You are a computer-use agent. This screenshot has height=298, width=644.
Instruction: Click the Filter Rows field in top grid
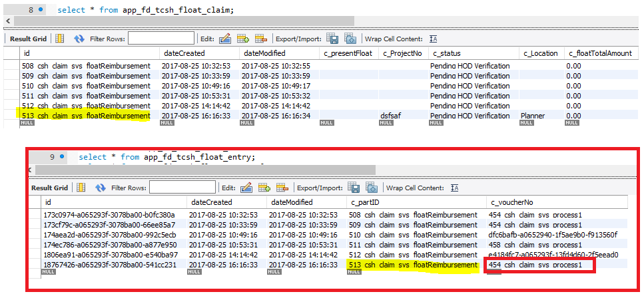click(x=161, y=39)
